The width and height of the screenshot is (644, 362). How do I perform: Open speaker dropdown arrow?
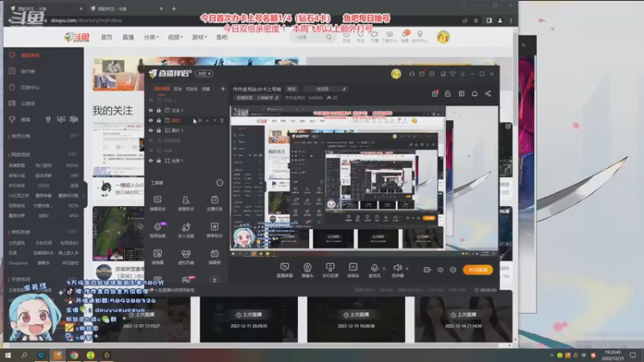pyautogui.click(x=407, y=269)
